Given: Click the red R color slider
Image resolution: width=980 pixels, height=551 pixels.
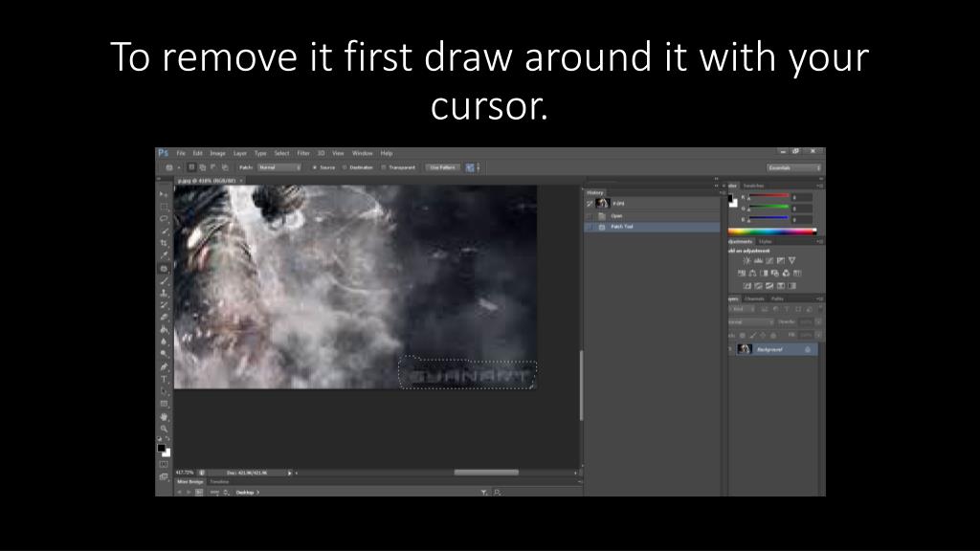Looking at the screenshot, I should (769, 197).
